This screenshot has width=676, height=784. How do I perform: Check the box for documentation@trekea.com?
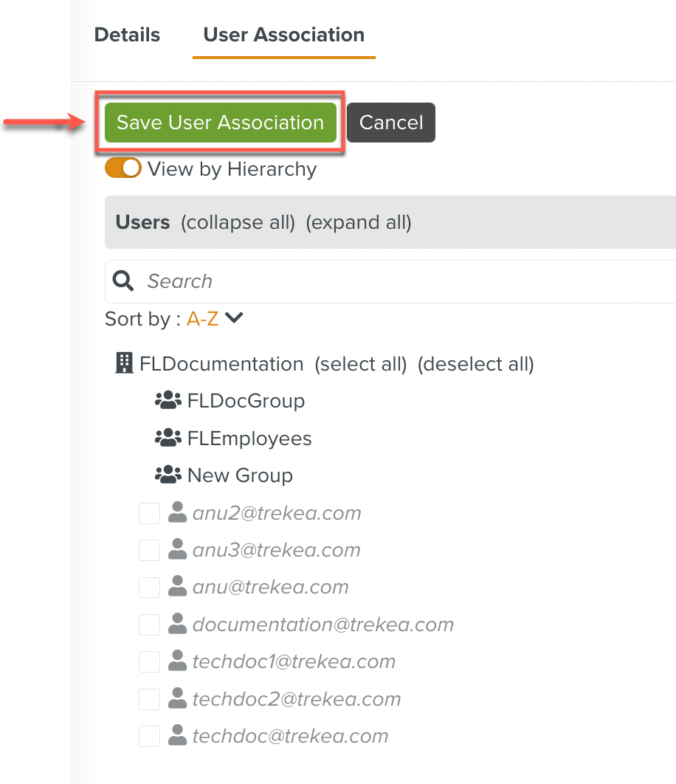tap(149, 625)
